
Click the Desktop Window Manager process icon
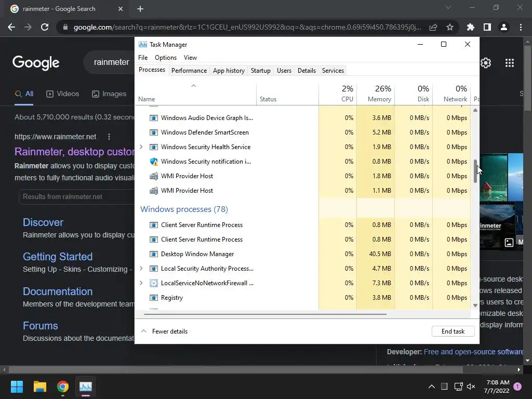[x=154, y=254]
